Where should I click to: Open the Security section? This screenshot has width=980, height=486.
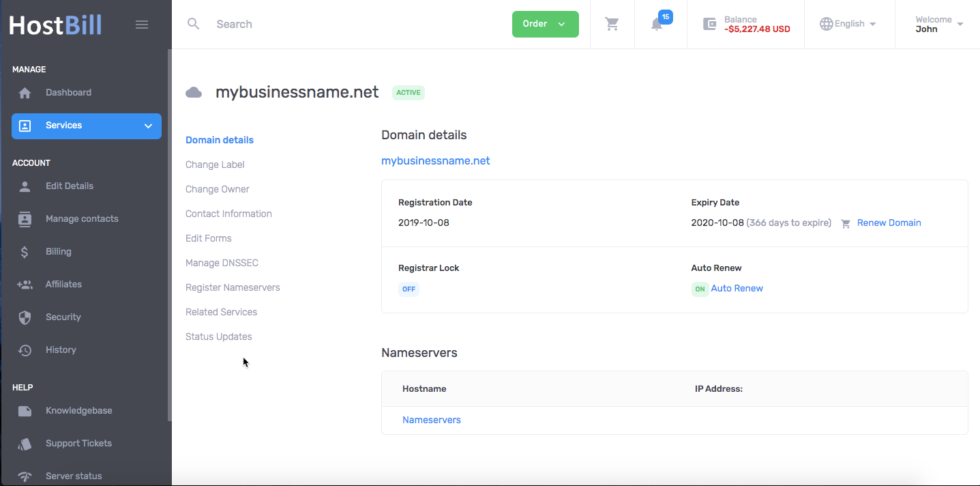[63, 317]
